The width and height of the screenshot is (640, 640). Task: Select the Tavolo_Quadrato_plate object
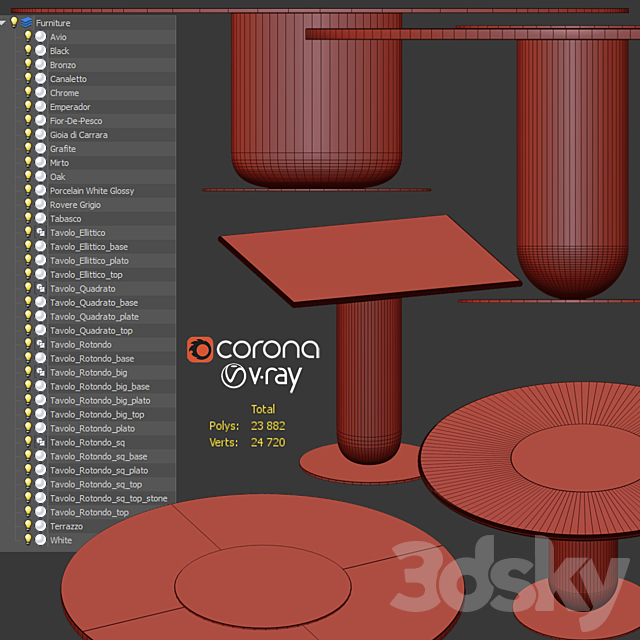click(94, 316)
